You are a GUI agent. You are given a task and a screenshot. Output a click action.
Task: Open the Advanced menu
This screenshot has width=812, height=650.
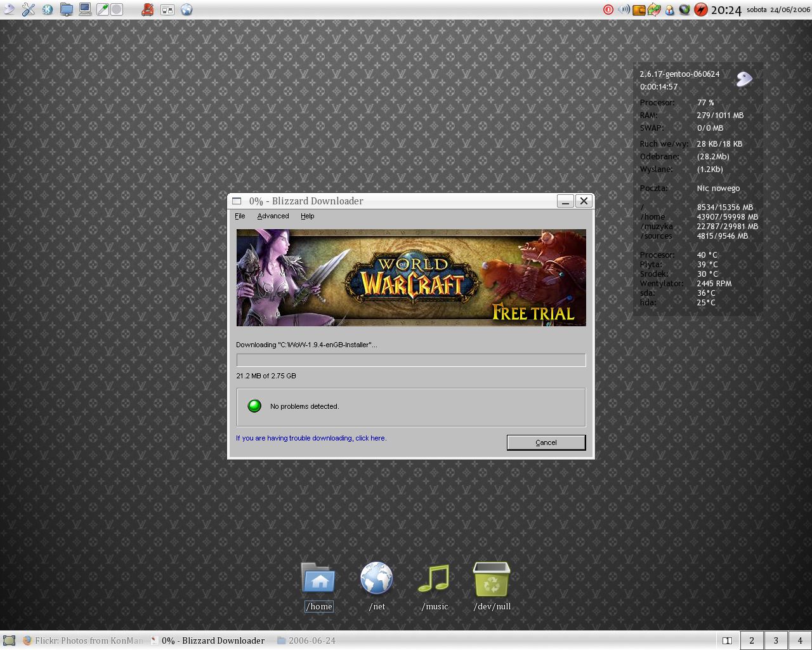point(273,216)
